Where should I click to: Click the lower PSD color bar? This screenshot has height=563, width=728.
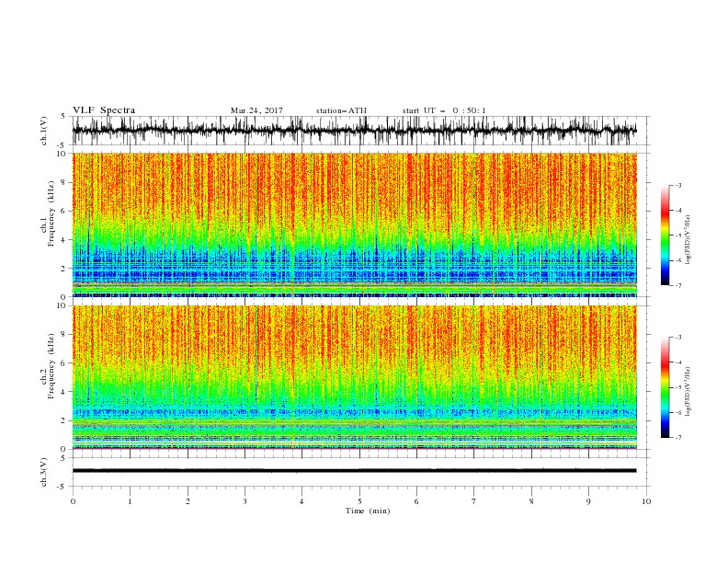665,387
